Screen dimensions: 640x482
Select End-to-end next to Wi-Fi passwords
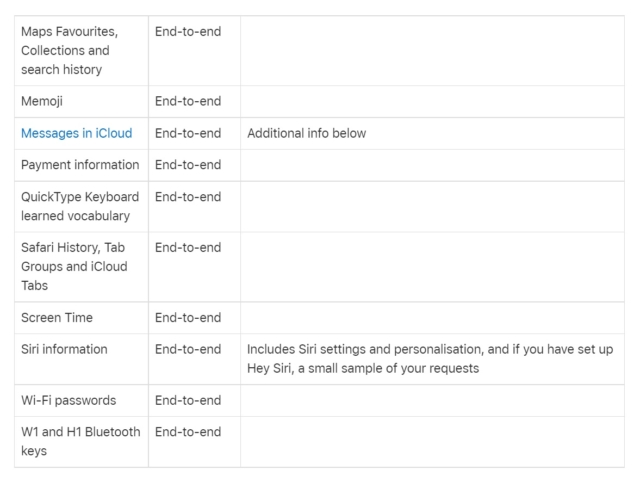[188, 401]
